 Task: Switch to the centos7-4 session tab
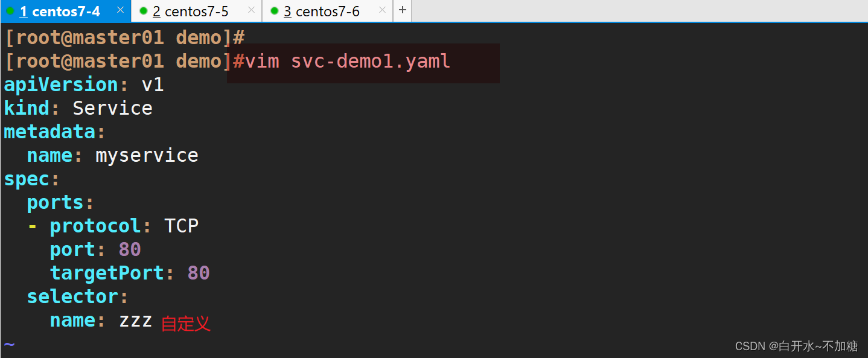[60, 11]
